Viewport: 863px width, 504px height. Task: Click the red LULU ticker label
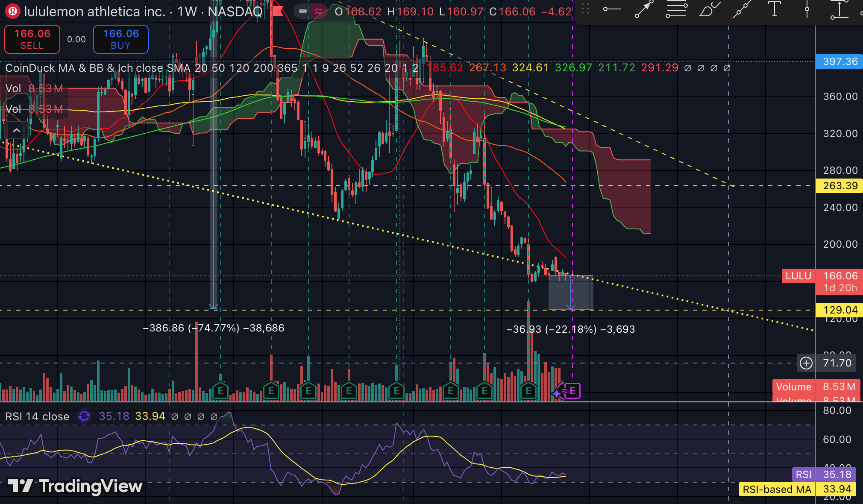[x=798, y=276]
